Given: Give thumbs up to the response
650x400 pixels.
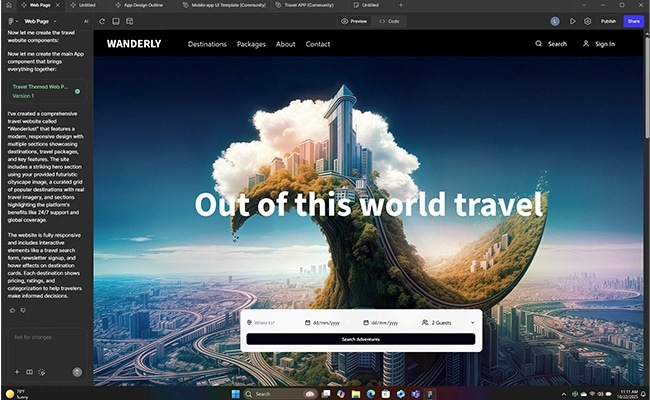Looking at the screenshot, I should tap(12, 310).
